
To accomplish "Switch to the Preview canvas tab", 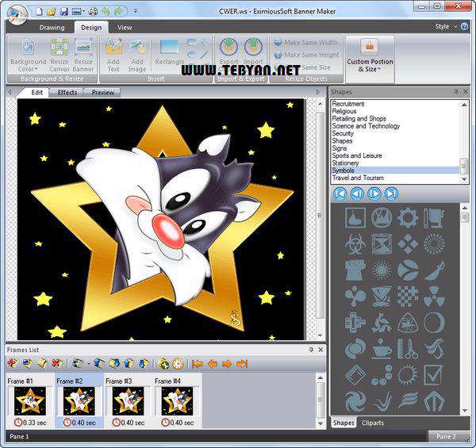I will tap(102, 93).
